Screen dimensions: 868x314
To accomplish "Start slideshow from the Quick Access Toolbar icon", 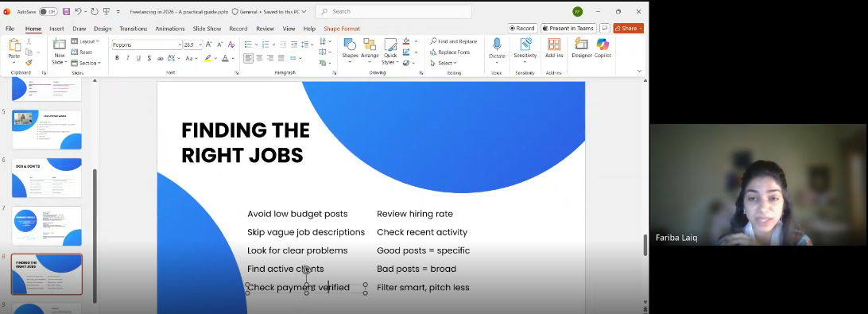I will point(107,12).
